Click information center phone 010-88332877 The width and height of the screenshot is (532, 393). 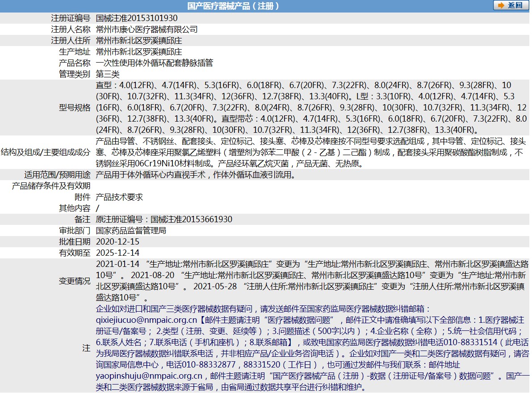click(208, 364)
